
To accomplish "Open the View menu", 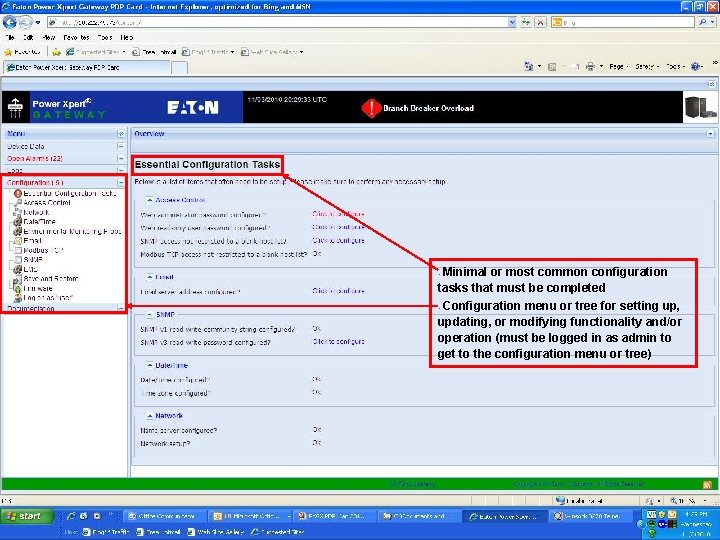I will click(49, 38).
